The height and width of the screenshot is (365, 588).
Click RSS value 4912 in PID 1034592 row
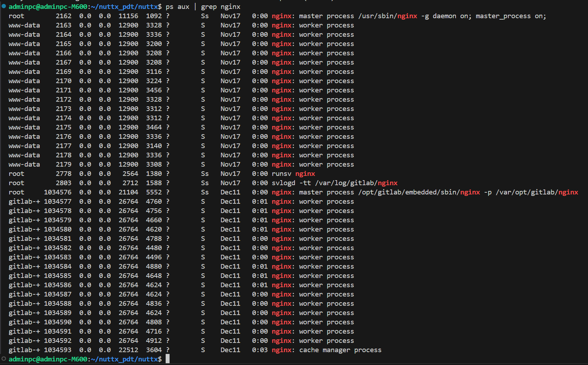coord(154,341)
